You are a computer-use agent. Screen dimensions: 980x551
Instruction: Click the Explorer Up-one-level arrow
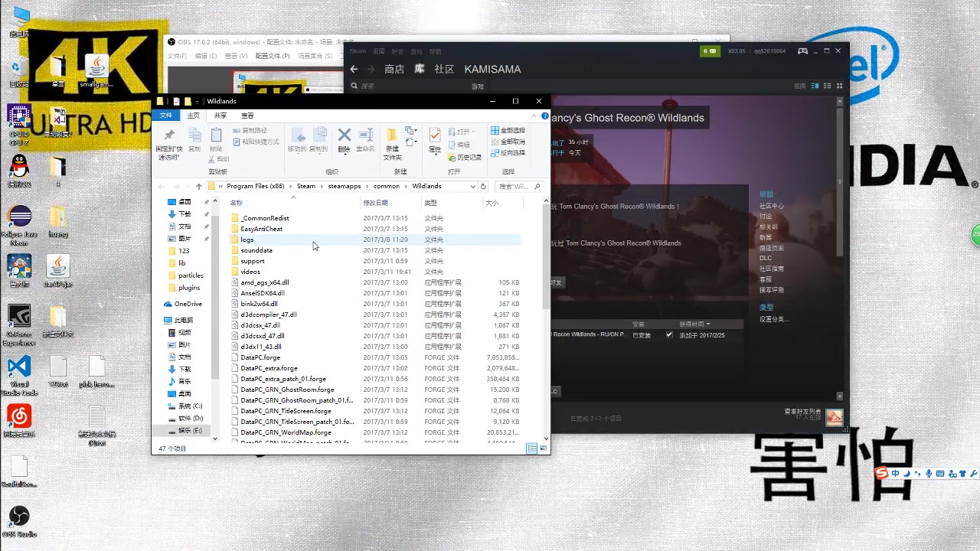click(x=199, y=186)
